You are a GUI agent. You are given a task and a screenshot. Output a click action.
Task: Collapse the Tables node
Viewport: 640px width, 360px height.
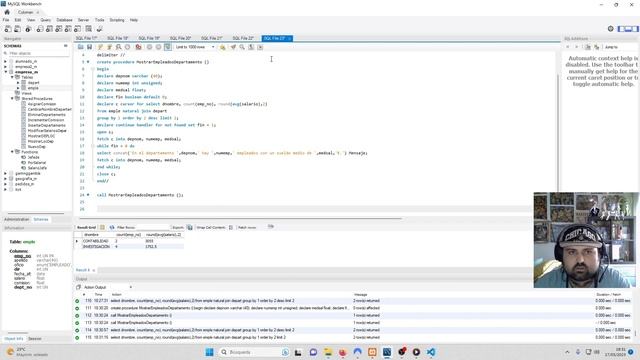pyautogui.click(x=12, y=77)
